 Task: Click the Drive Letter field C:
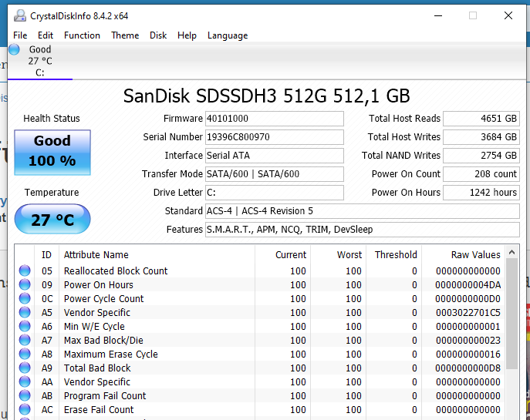click(x=275, y=193)
